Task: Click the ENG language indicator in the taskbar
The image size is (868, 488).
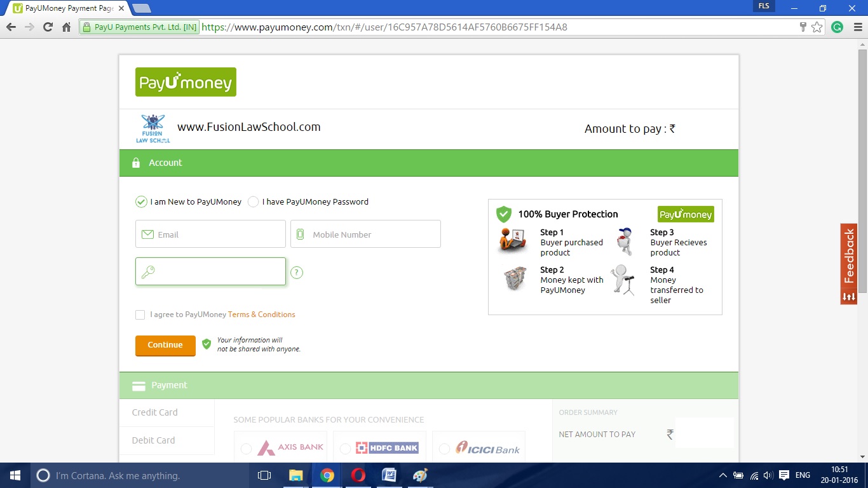Action: coord(803,475)
